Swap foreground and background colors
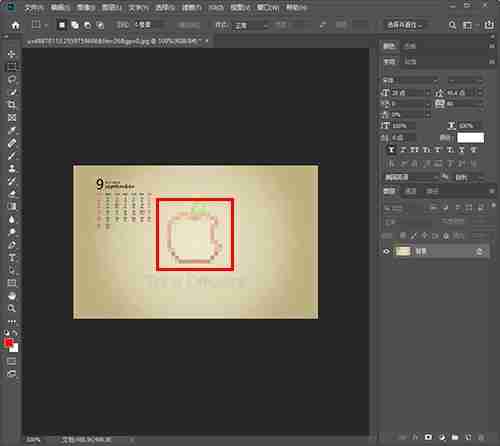 pos(15,333)
